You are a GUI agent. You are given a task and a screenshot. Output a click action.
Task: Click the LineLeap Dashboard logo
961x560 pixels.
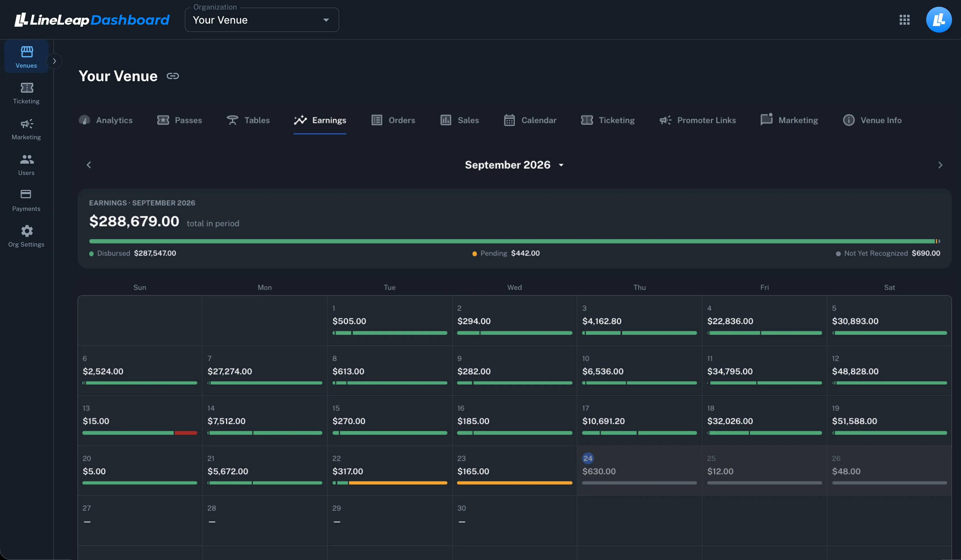(x=92, y=20)
